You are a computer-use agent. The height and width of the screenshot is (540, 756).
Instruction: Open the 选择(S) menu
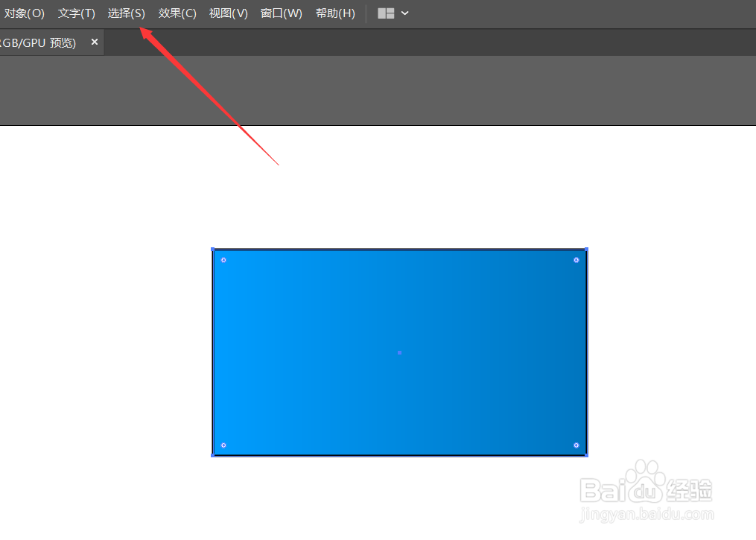[127, 13]
